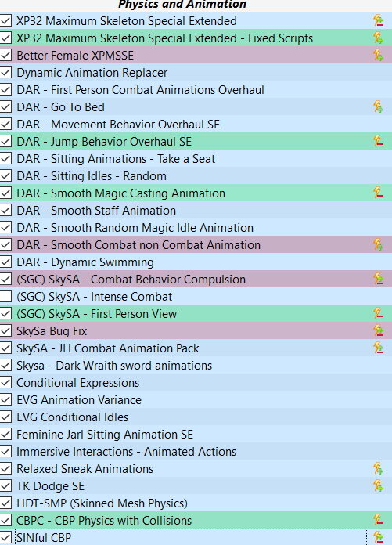Screen dimensions: 392x545
Task: Click 'EVG Animation Variance' mod name
Action: pos(79,400)
